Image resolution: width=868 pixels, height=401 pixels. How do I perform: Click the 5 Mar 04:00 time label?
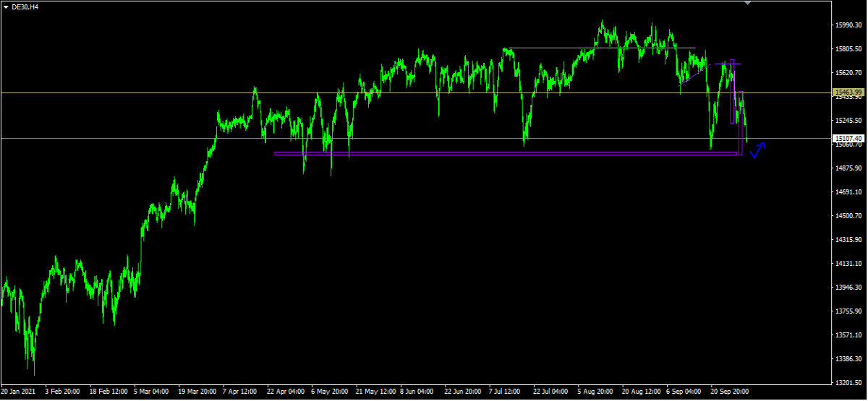click(x=151, y=392)
